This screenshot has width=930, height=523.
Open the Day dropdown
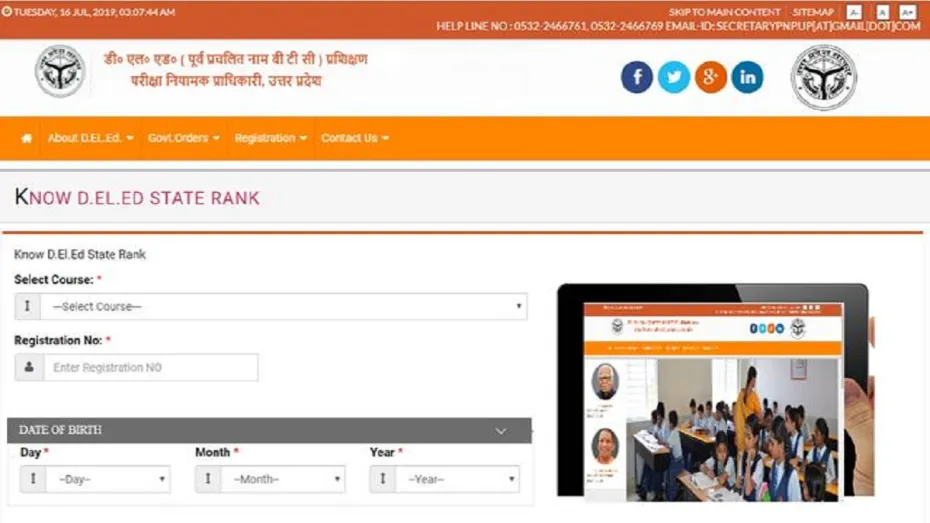tap(109, 479)
